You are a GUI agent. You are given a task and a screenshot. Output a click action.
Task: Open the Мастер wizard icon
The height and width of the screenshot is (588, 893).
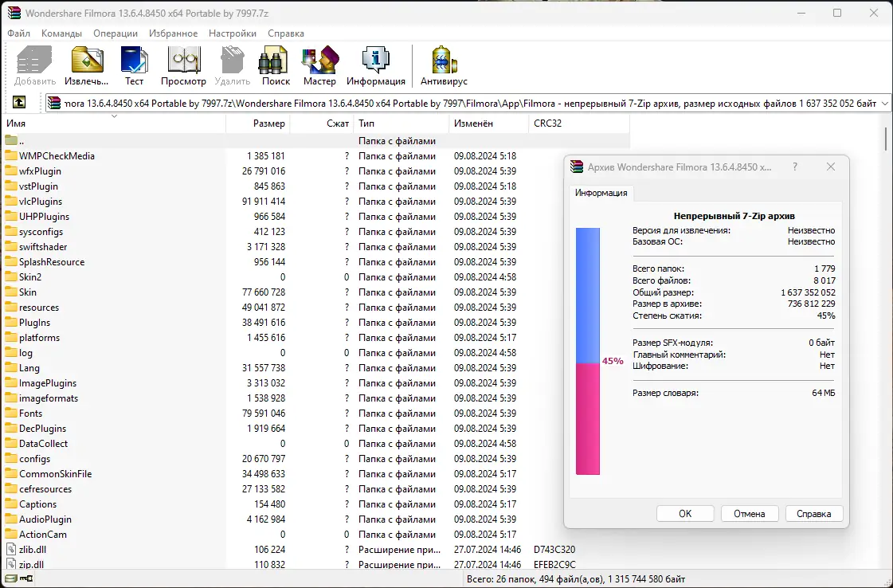pyautogui.click(x=319, y=61)
